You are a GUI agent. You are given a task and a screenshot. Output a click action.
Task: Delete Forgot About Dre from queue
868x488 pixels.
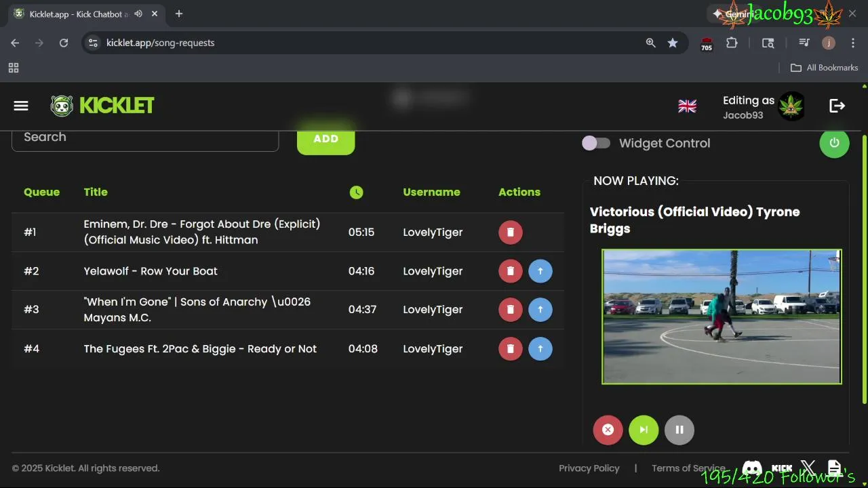pyautogui.click(x=511, y=232)
